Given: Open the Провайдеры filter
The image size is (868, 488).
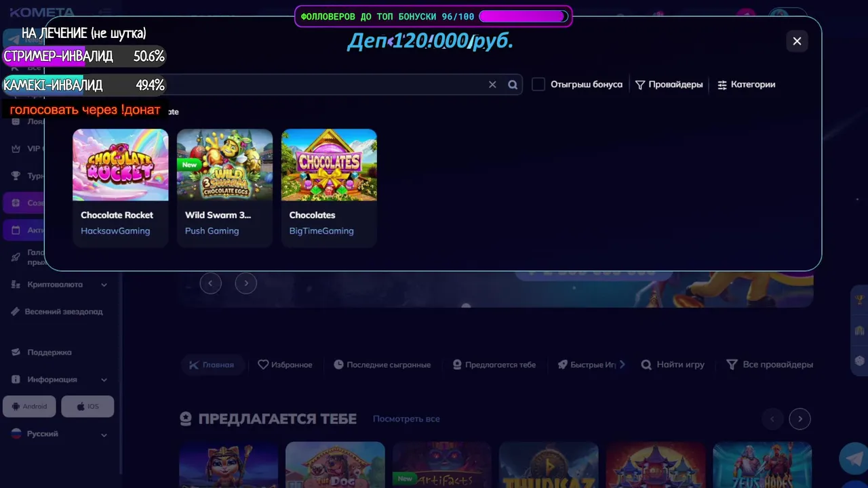Looking at the screenshot, I should click(669, 85).
